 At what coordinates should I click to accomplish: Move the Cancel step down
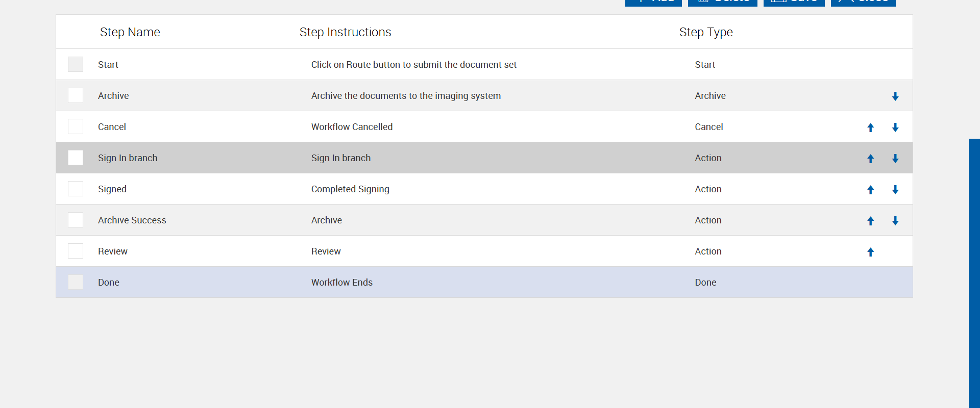[x=895, y=127]
